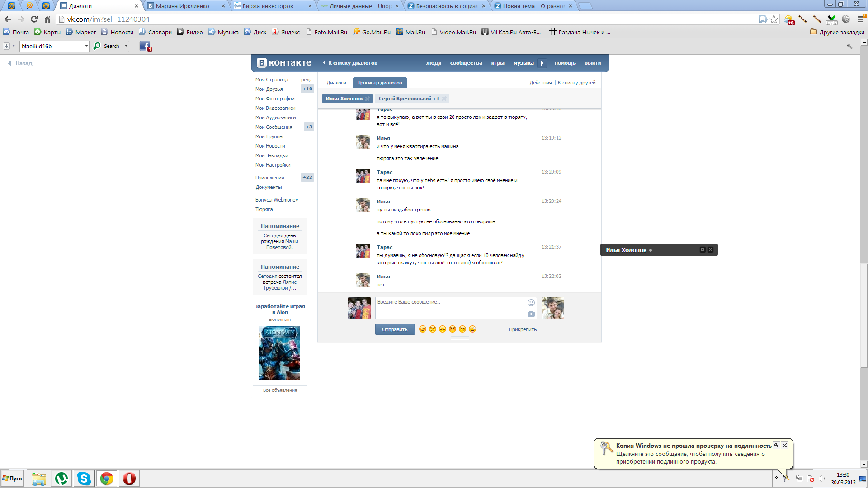
Task: Open the Действия actions link
Action: [541, 83]
